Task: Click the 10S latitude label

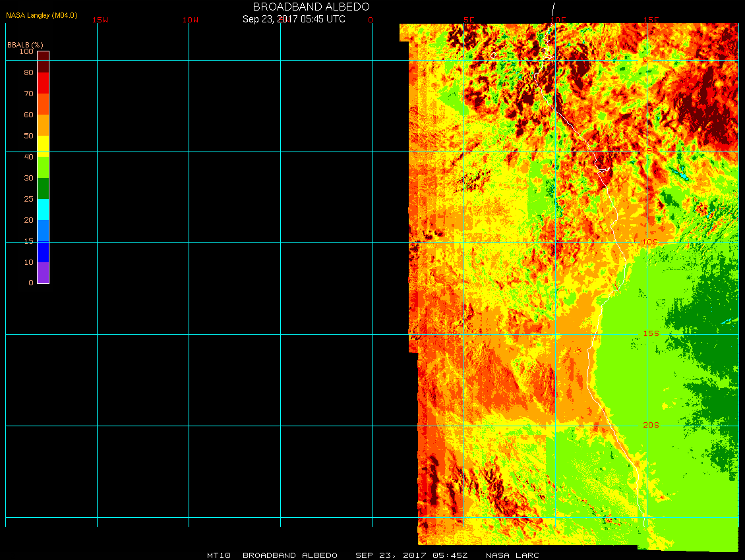Action: click(650, 242)
